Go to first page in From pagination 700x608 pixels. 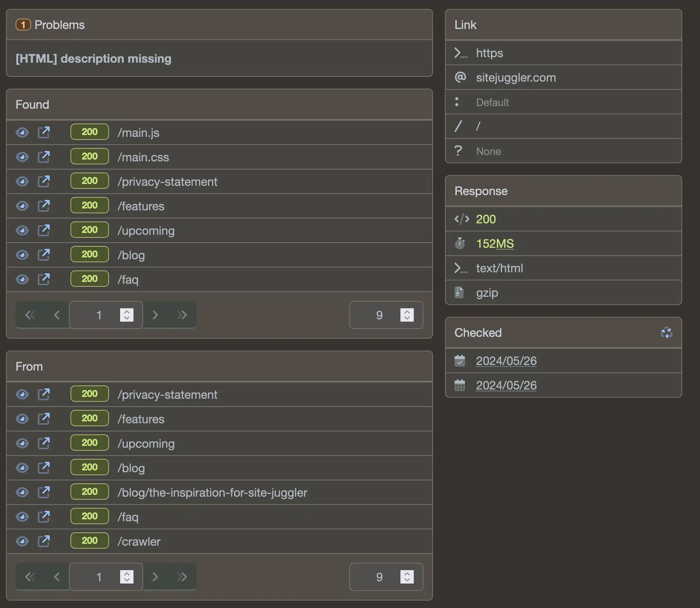point(30,577)
